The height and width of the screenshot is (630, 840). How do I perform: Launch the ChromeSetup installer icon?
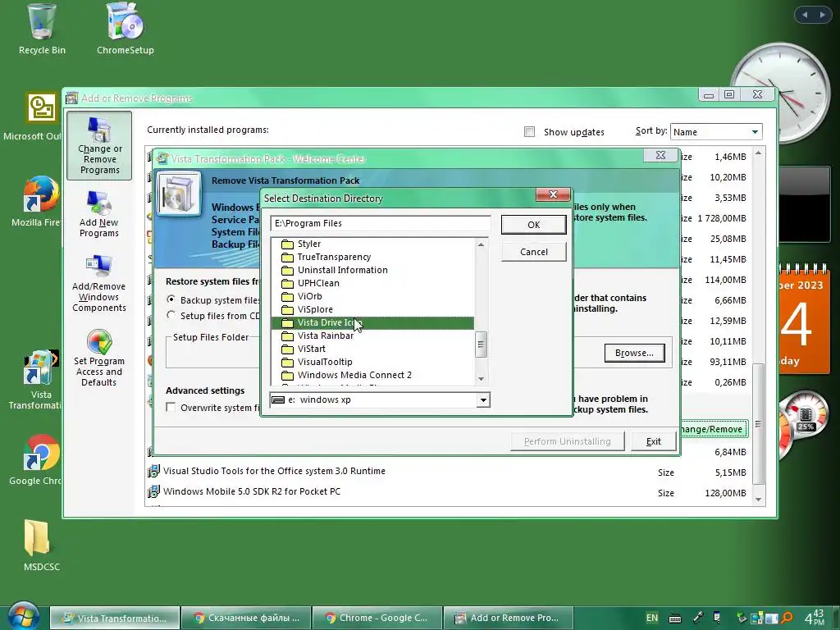125,30
